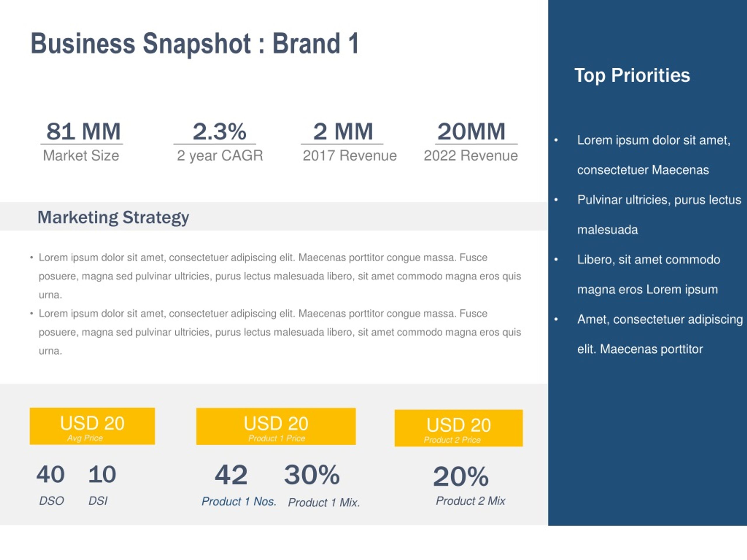Select the Marketing Strategy heading bar
Screen dimensions: 747x560
(273, 216)
